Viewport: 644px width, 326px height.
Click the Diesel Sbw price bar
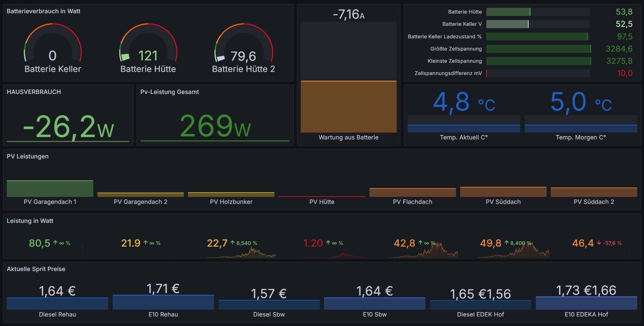tap(269, 305)
